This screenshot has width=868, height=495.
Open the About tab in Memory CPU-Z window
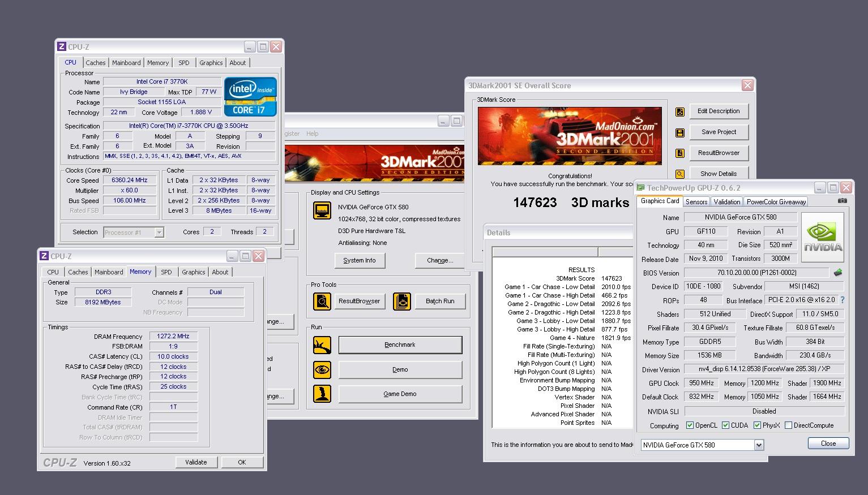coord(220,272)
